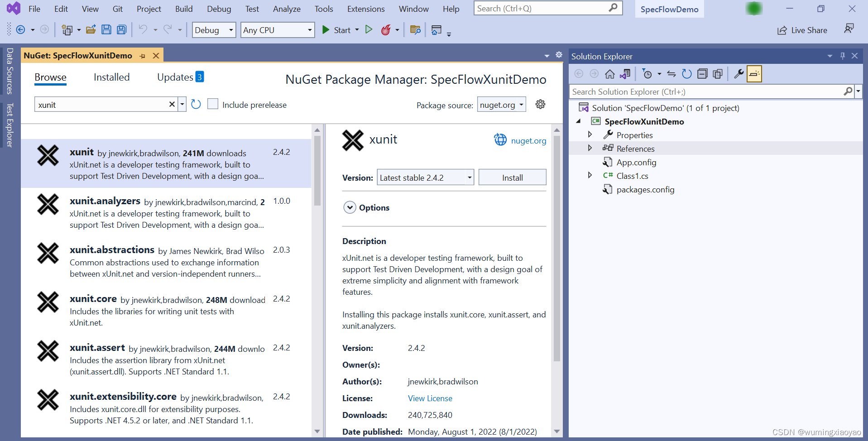
Task: Click the Solution Explorer Home icon
Action: (610, 74)
